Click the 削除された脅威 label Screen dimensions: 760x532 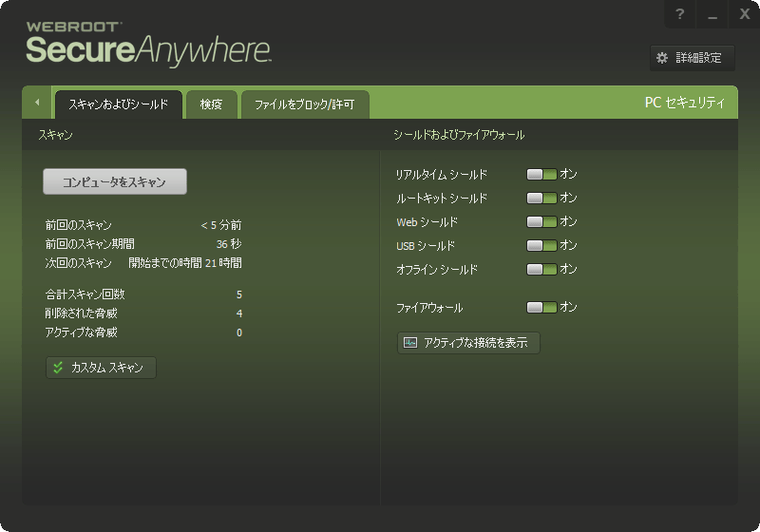pyautogui.click(x=81, y=313)
